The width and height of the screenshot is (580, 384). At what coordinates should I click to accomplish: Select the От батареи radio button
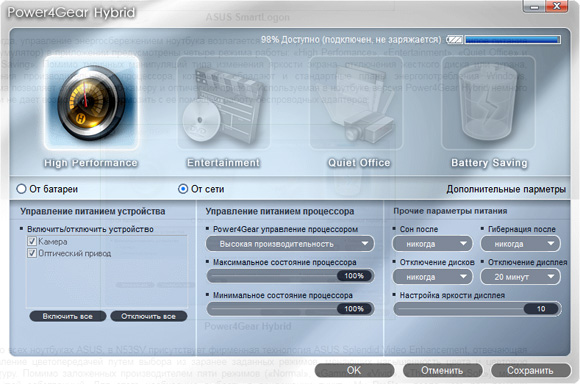(21, 189)
